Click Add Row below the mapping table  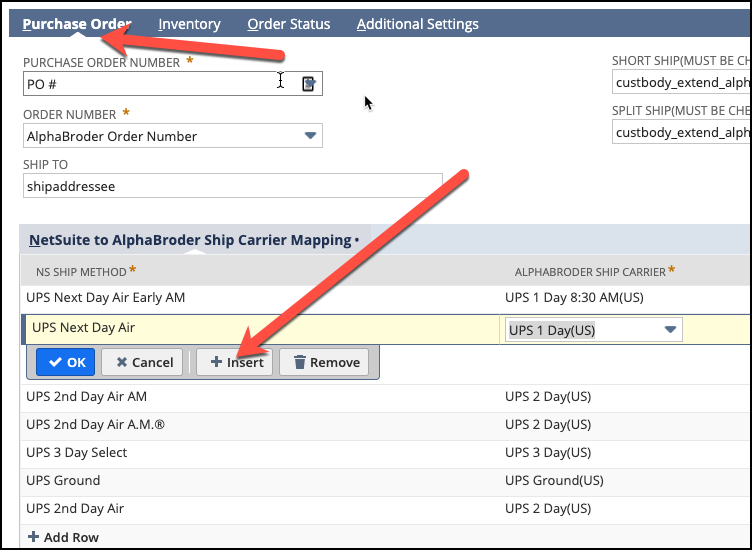(63, 537)
